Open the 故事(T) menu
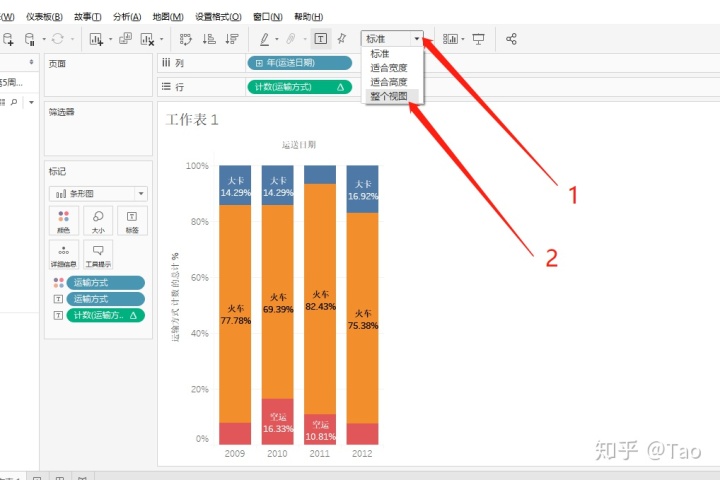The height and width of the screenshot is (480, 720). pyautogui.click(x=87, y=17)
